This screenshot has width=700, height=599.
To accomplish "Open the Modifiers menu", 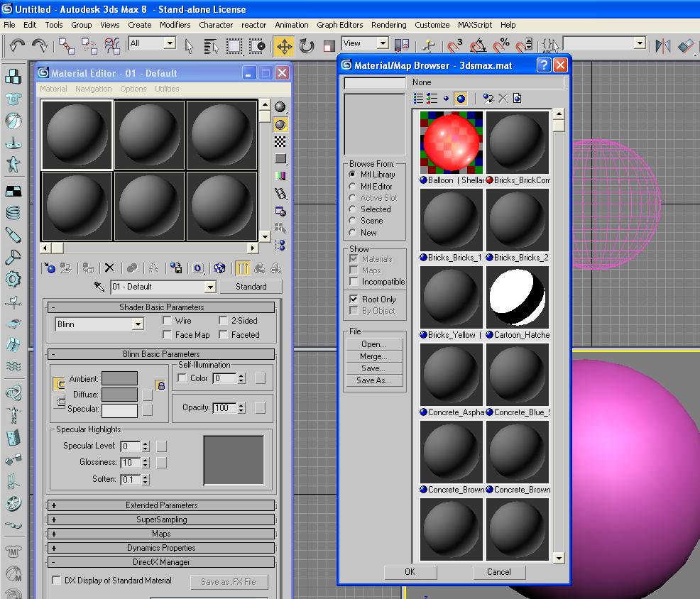I will pyautogui.click(x=175, y=25).
